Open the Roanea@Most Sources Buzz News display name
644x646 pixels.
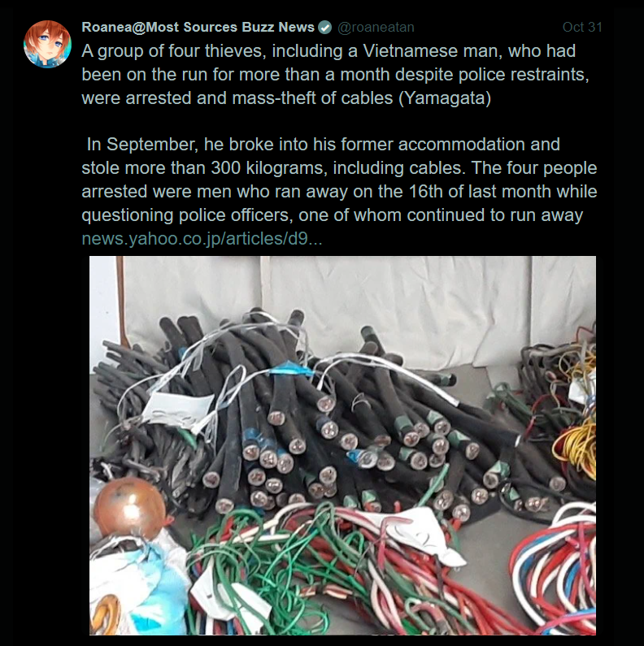point(198,27)
